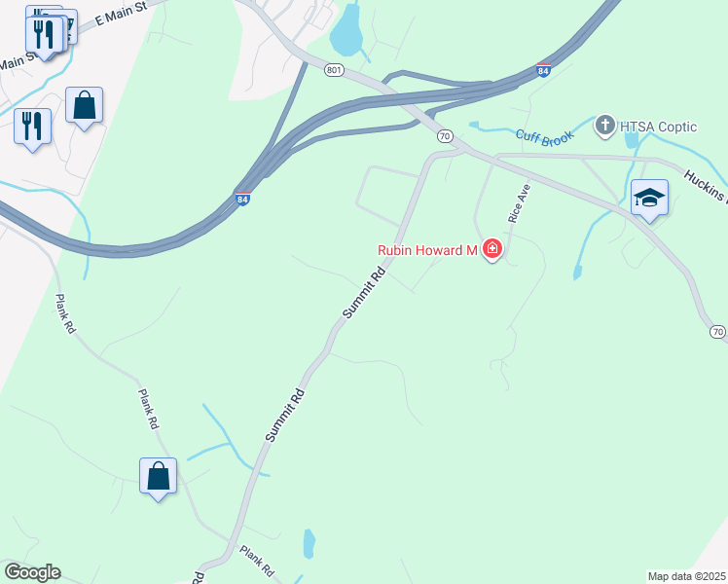
Task: Click the restaurant marker beside the shopping bag
Action: click(x=32, y=128)
